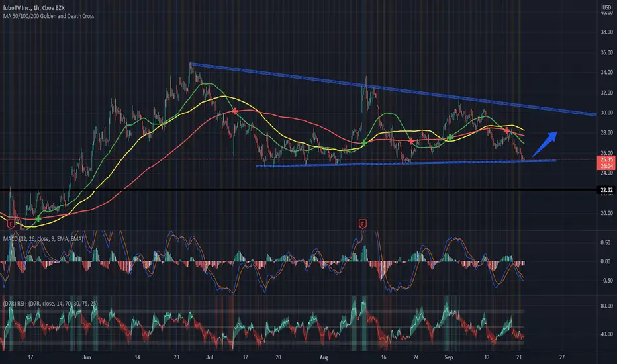Click the 40.00 RSI axis label
This screenshot has width=617, height=364.
click(607, 334)
